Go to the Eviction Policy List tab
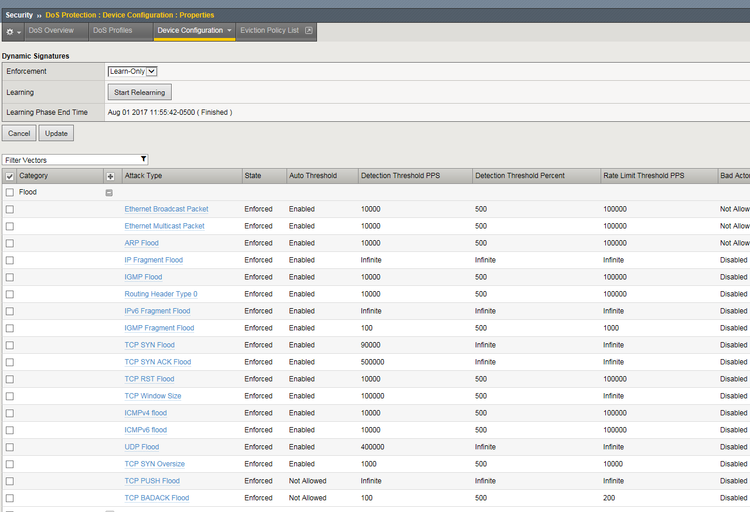This screenshot has height=512, width=750. pos(269,31)
